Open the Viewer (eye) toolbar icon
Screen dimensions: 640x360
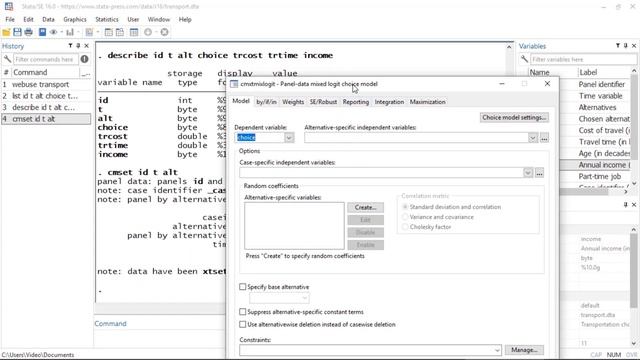[x=53, y=32]
